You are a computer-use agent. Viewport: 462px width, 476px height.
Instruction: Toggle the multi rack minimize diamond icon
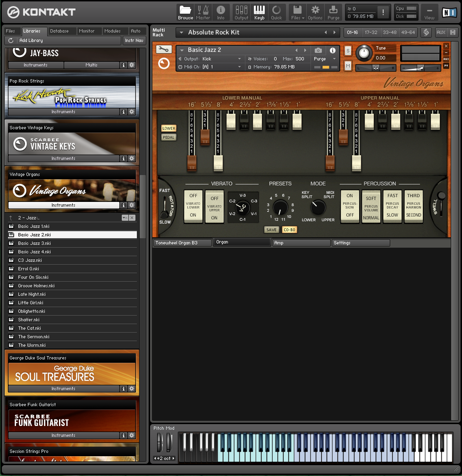pos(426,32)
